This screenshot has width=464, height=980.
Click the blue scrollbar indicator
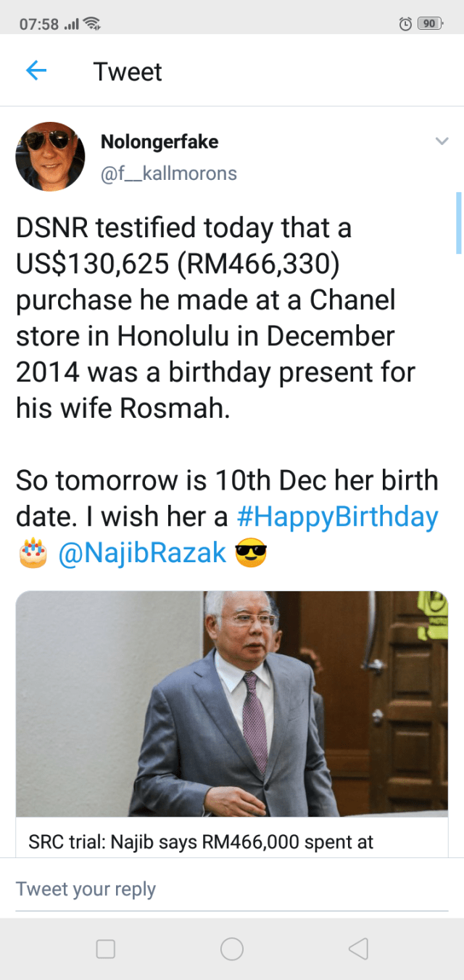[x=458, y=223]
